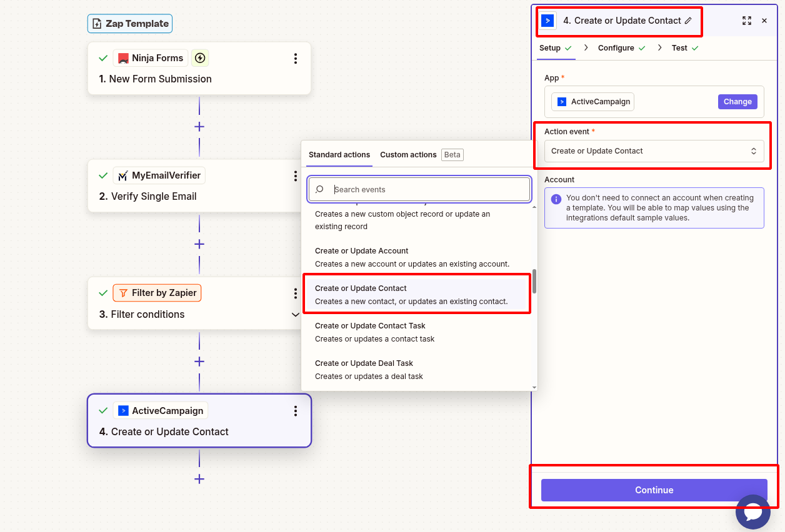The width and height of the screenshot is (785, 532).
Task: Click the info icon in Account notice
Action: point(557,198)
